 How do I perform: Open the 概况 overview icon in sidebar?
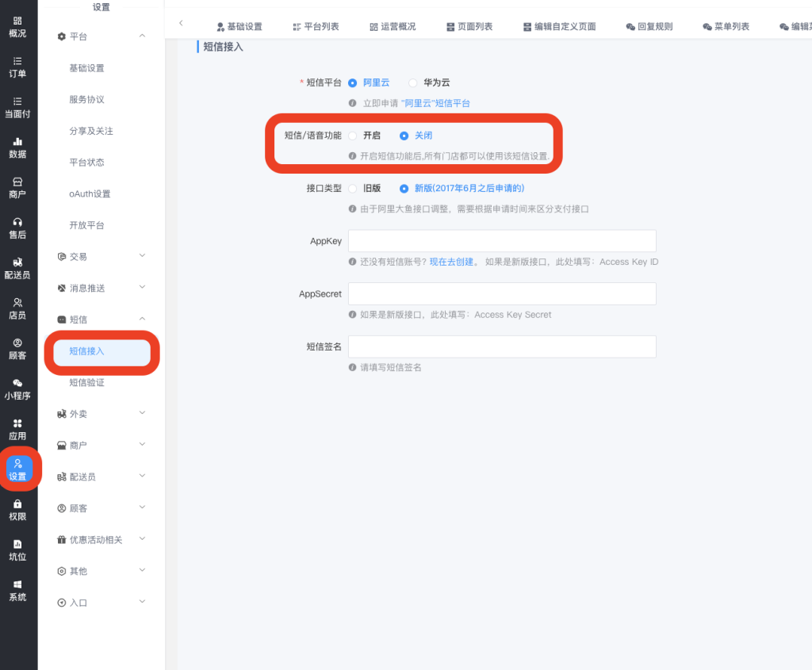(x=17, y=21)
